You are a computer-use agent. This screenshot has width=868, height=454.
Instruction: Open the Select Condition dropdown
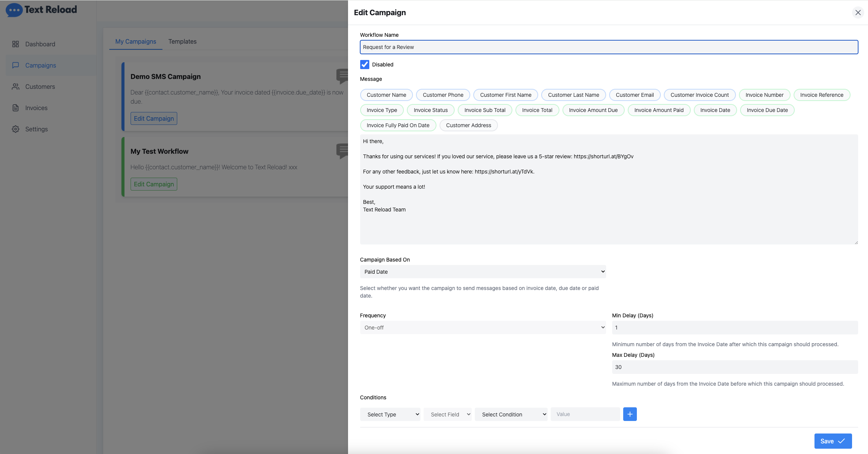coord(511,414)
